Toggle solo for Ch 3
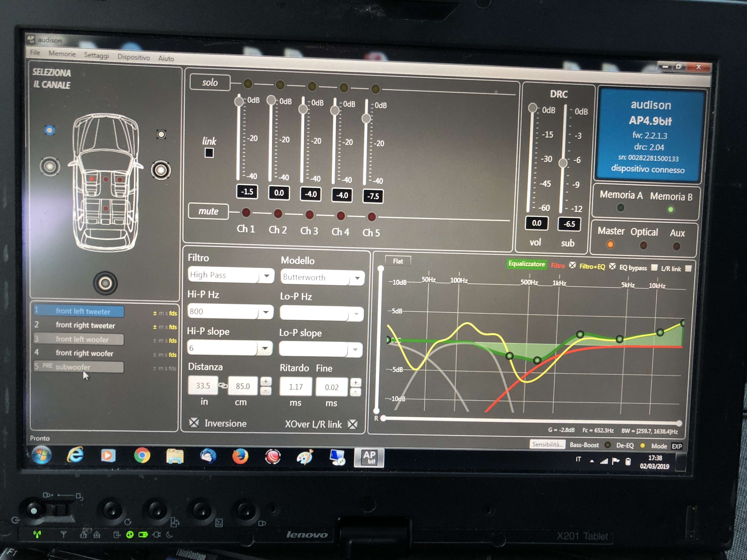 click(x=312, y=86)
